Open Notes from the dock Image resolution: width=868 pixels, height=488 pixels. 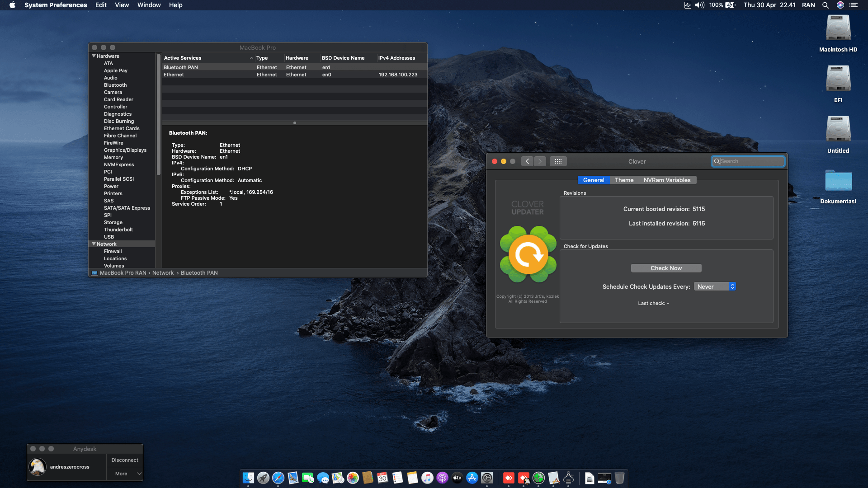click(x=412, y=478)
